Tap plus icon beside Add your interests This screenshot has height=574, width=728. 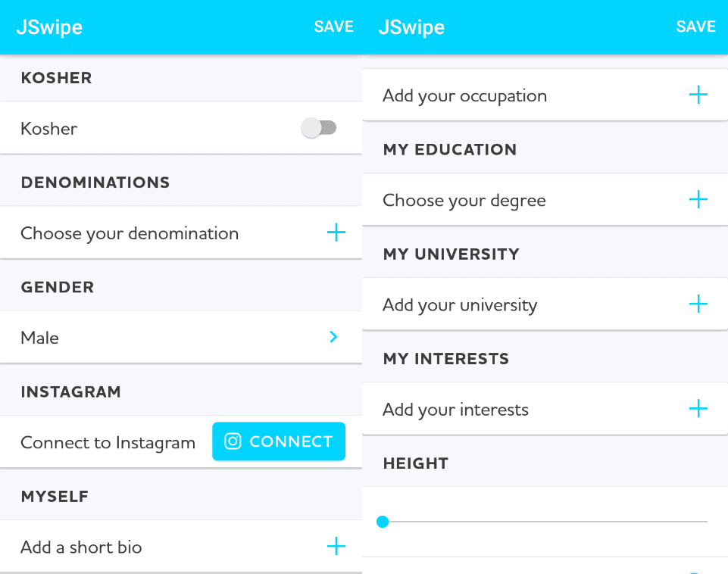(x=698, y=409)
